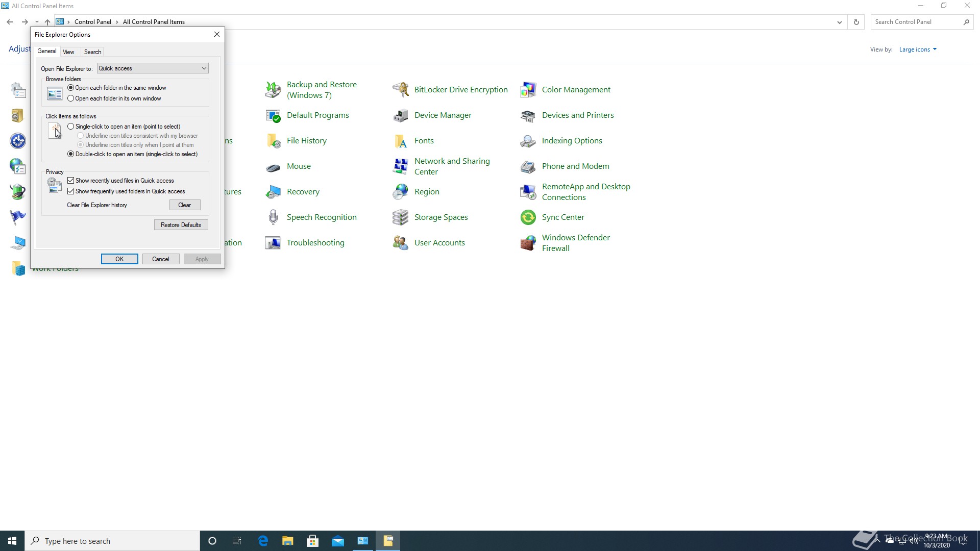Select Single-click to open an item
Viewport: 980px width, 551px height.
[71, 127]
